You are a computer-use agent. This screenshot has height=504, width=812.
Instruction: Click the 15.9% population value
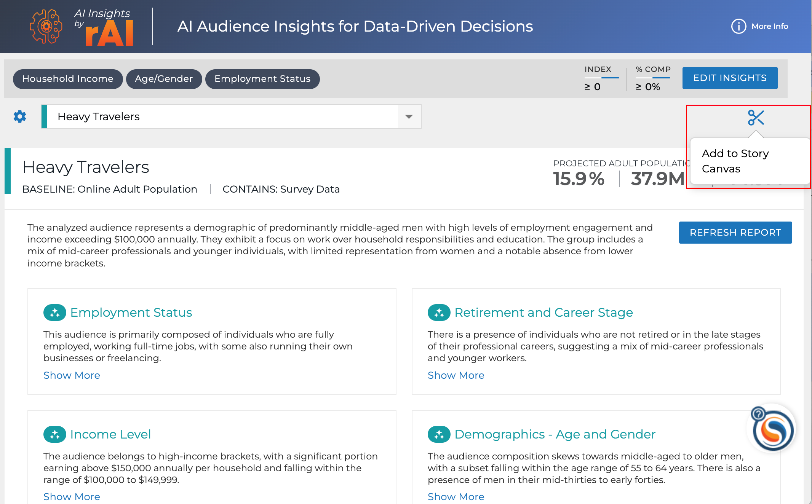click(579, 179)
